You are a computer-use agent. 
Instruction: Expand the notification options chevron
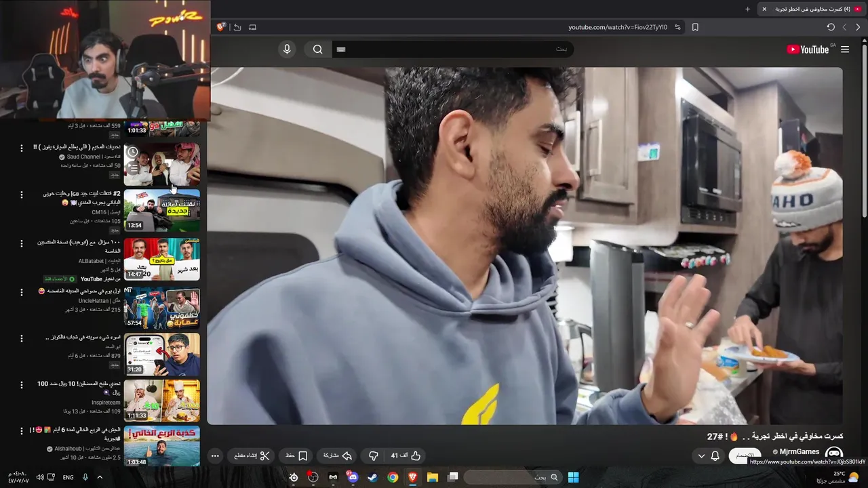(x=701, y=455)
